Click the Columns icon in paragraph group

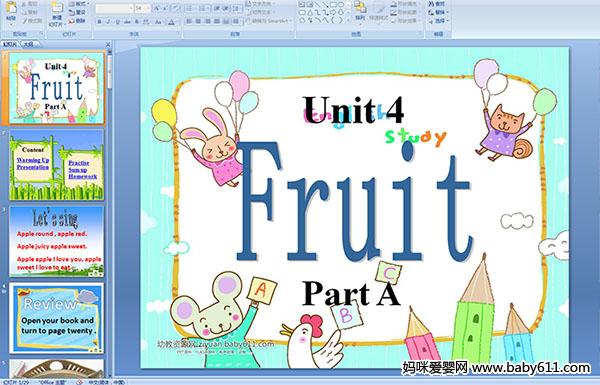coord(236,21)
